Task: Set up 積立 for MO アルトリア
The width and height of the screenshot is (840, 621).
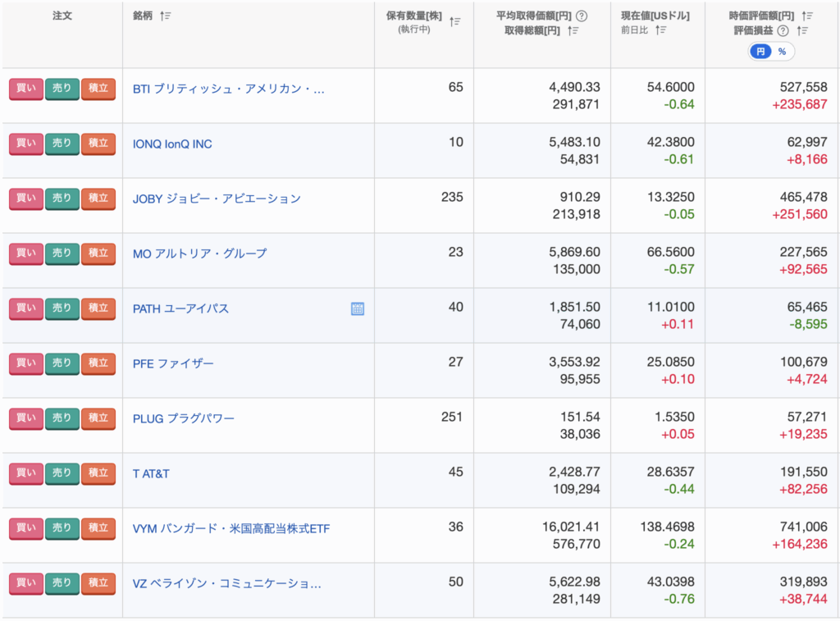Action: click(x=98, y=253)
